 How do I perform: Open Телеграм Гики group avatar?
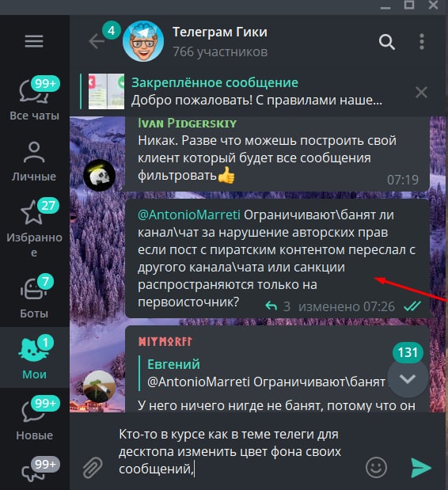tap(143, 41)
